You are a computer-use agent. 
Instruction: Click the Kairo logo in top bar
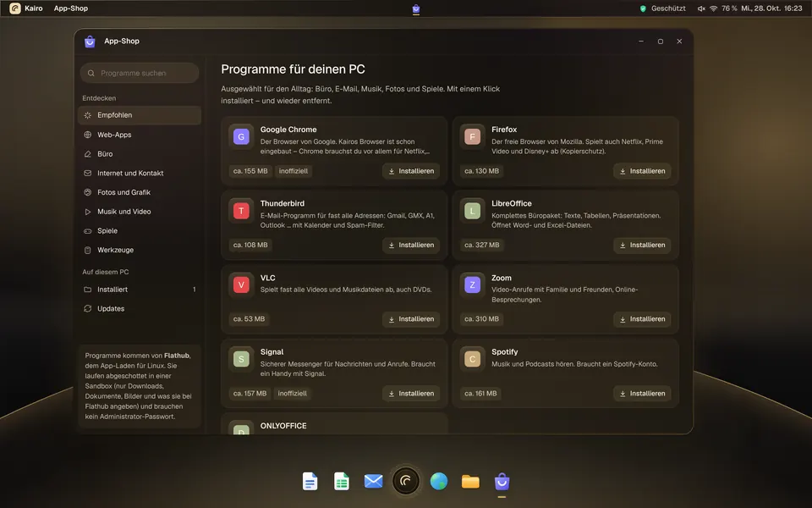pos(15,8)
